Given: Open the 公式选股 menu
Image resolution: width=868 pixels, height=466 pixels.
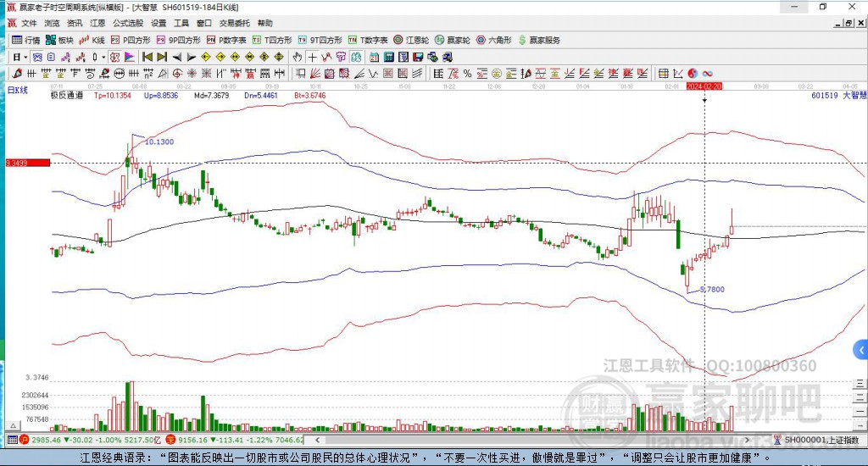Looking at the screenshot, I should (x=128, y=23).
